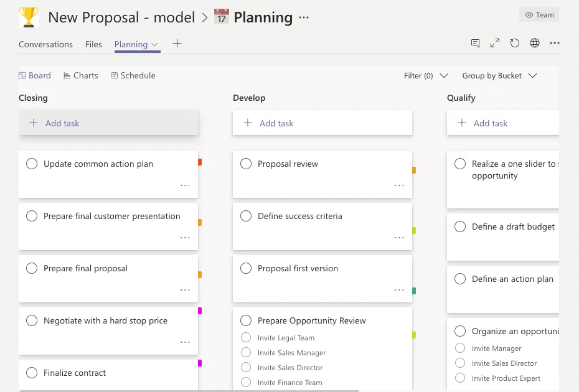Click the plus icon in Qualify Add task
The image size is (579, 392).
click(x=462, y=123)
